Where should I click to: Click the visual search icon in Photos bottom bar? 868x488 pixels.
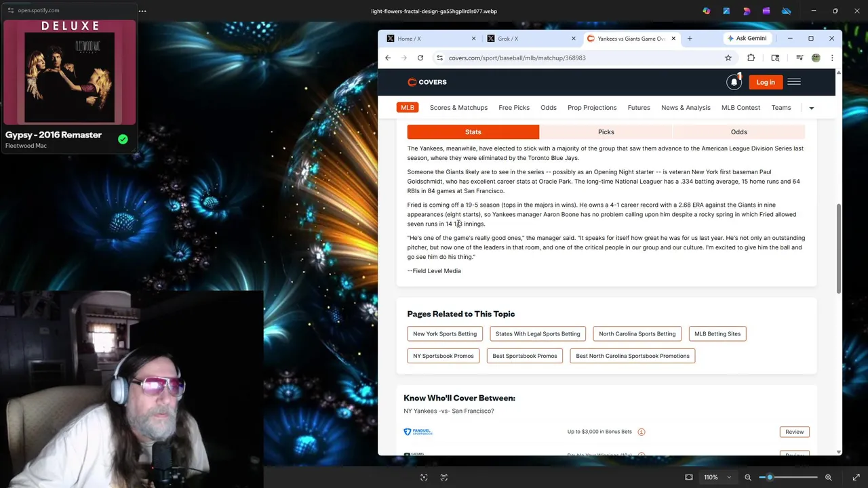(x=424, y=477)
